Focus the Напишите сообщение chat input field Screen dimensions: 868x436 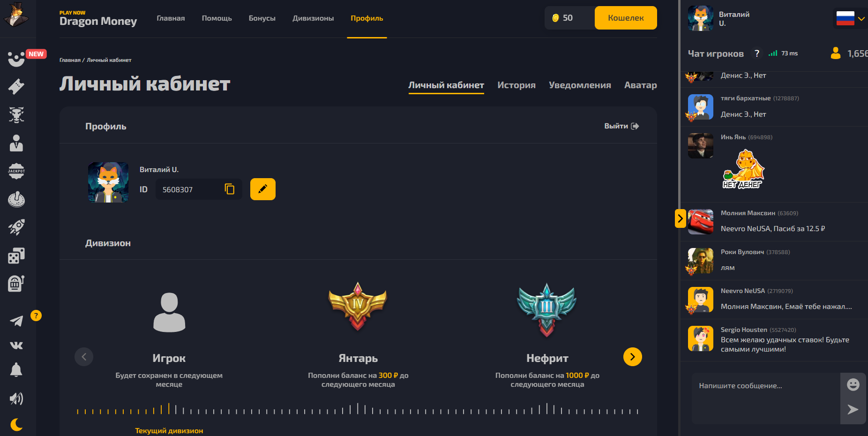(x=766, y=398)
